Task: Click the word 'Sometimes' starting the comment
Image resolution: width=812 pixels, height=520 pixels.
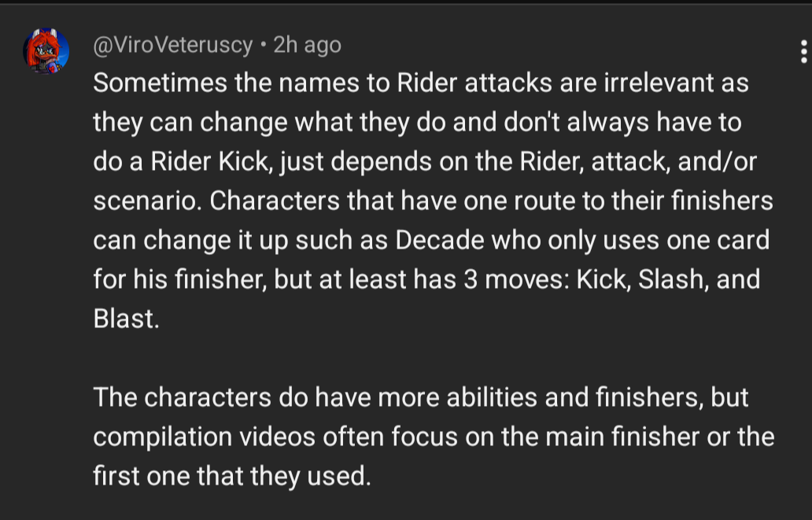Action: (x=160, y=83)
